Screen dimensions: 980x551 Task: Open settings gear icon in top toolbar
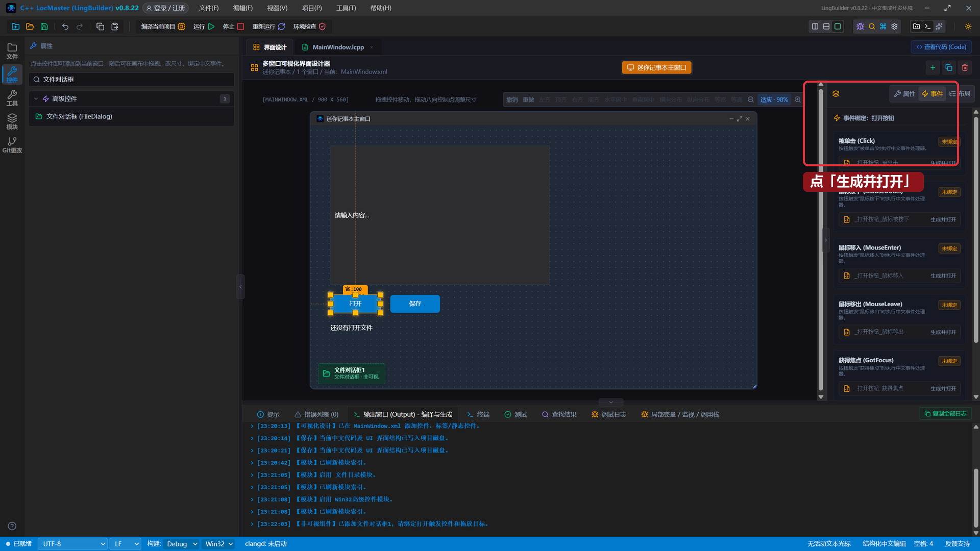[x=894, y=27]
